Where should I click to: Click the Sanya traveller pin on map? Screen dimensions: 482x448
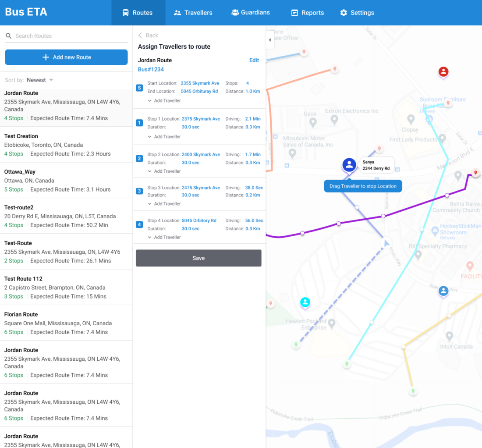(x=349, y=165)
